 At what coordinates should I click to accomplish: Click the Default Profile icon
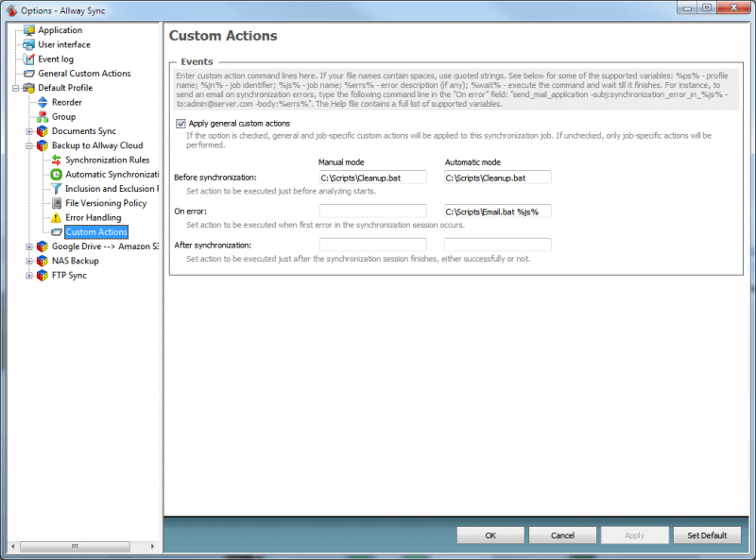(29, 88)
